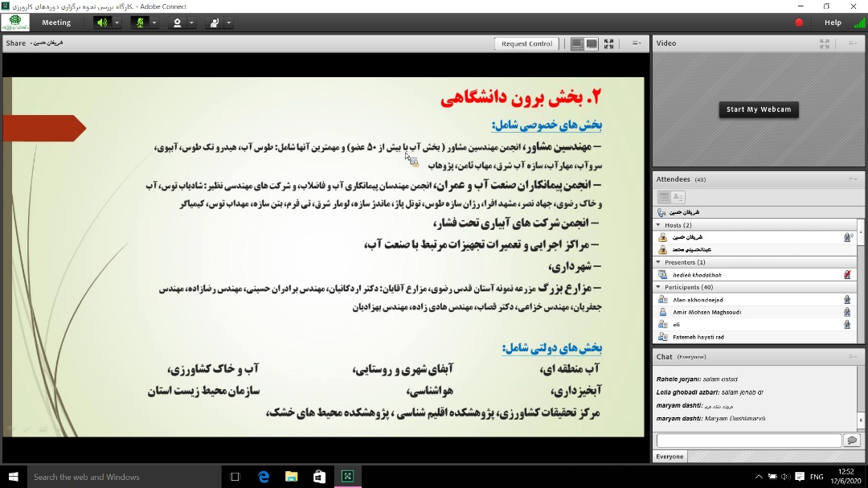This screenshot has width=868, height=488.
Task: Click the speaking microphone icon of the first host
Action: 848,237
